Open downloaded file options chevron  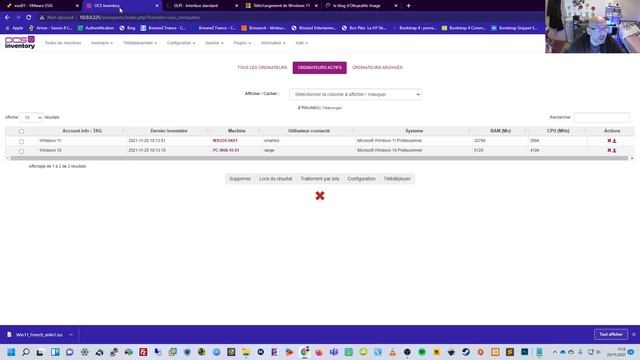pos(71,335)
